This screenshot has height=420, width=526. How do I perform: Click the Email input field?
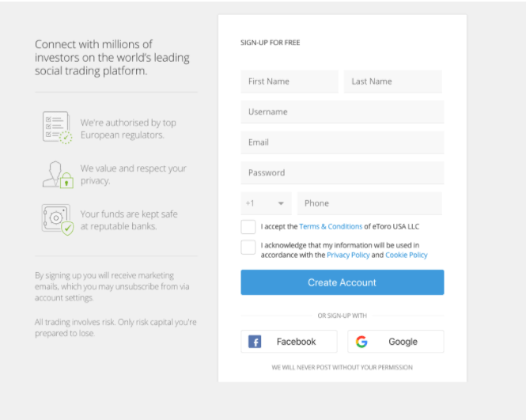click(x=342, y=142)
